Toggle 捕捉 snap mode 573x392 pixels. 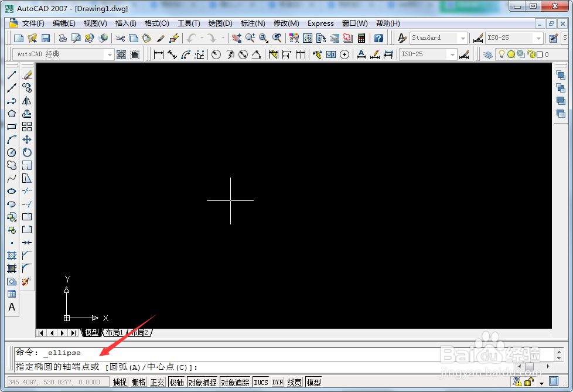tap(120, 382)
